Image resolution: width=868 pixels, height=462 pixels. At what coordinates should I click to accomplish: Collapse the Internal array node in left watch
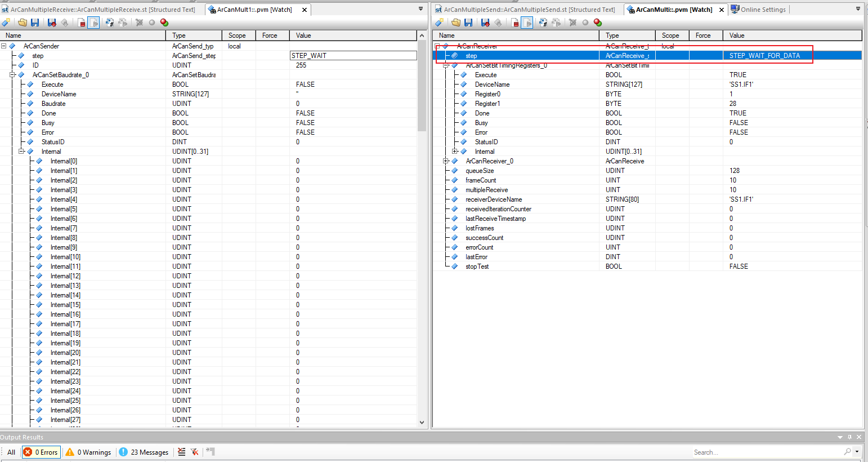coord(21,152)
